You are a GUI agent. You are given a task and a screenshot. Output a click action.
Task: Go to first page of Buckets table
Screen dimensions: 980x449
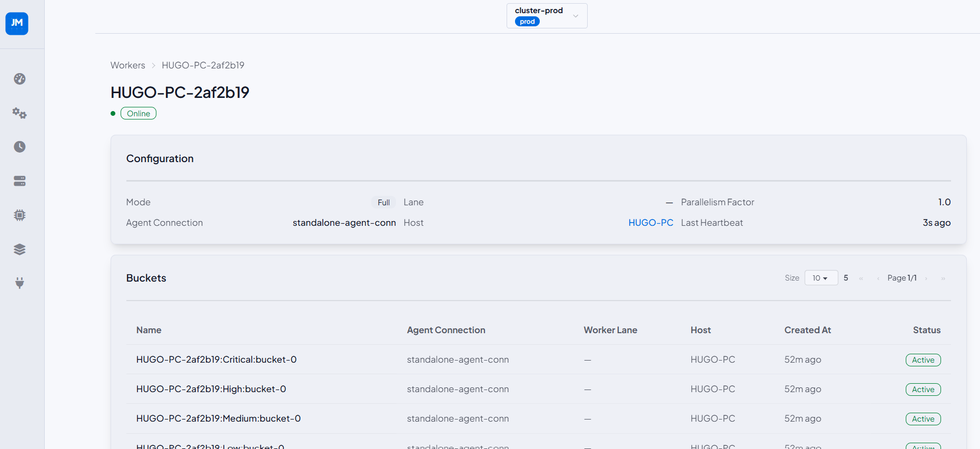coord(861,278)
